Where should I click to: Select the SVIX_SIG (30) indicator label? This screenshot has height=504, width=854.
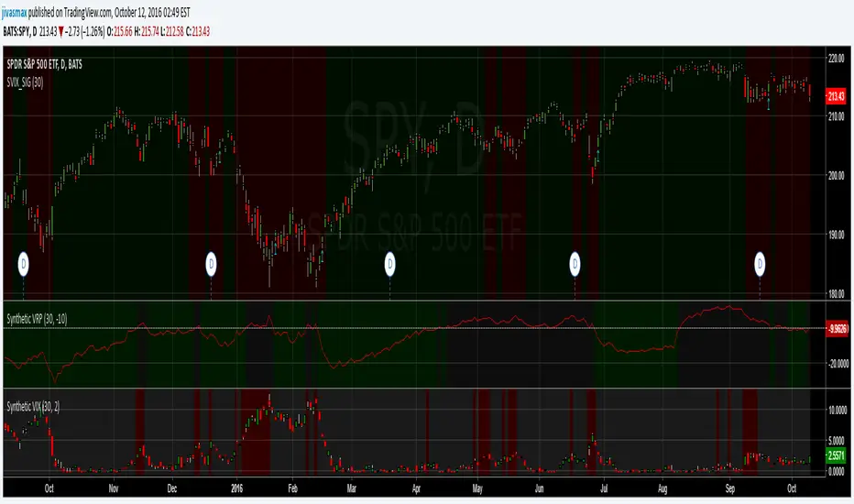[25, 82]
